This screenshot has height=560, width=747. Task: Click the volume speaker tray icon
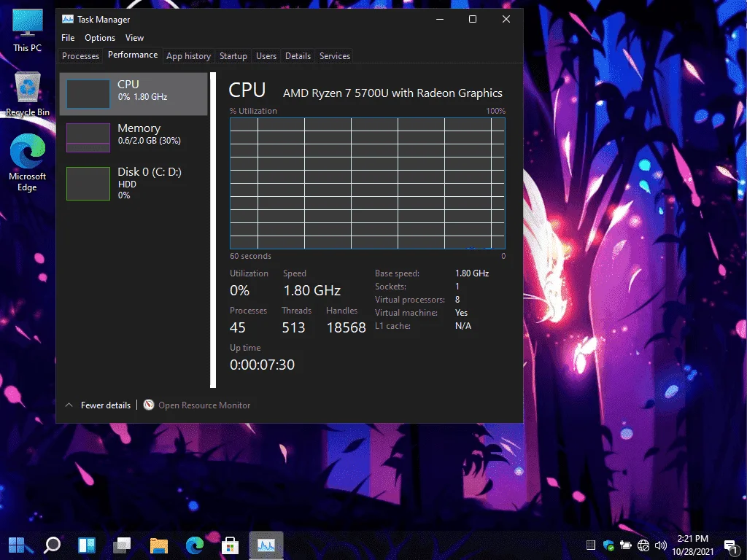[661, 545]
